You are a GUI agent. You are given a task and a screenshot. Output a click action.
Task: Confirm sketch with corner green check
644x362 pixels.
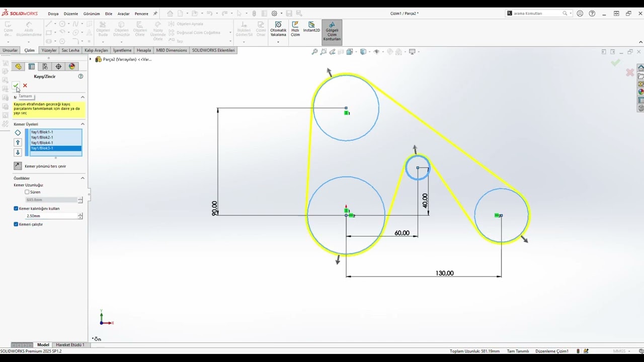click(x=615, y=62)
